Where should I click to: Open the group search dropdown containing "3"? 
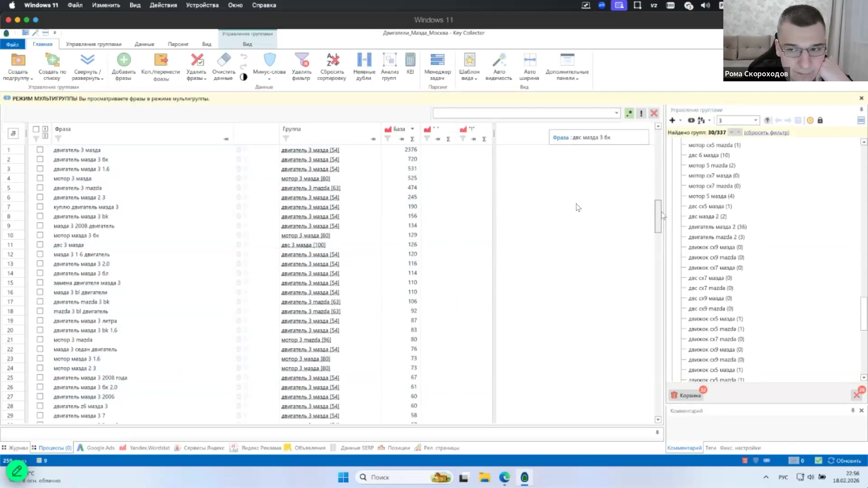click(755, 120)
